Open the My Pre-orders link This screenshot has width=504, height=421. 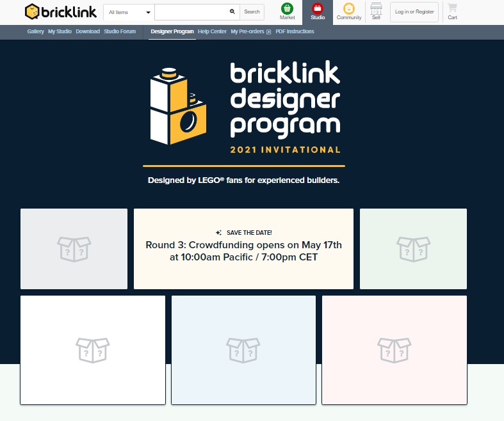pos(247,31)
